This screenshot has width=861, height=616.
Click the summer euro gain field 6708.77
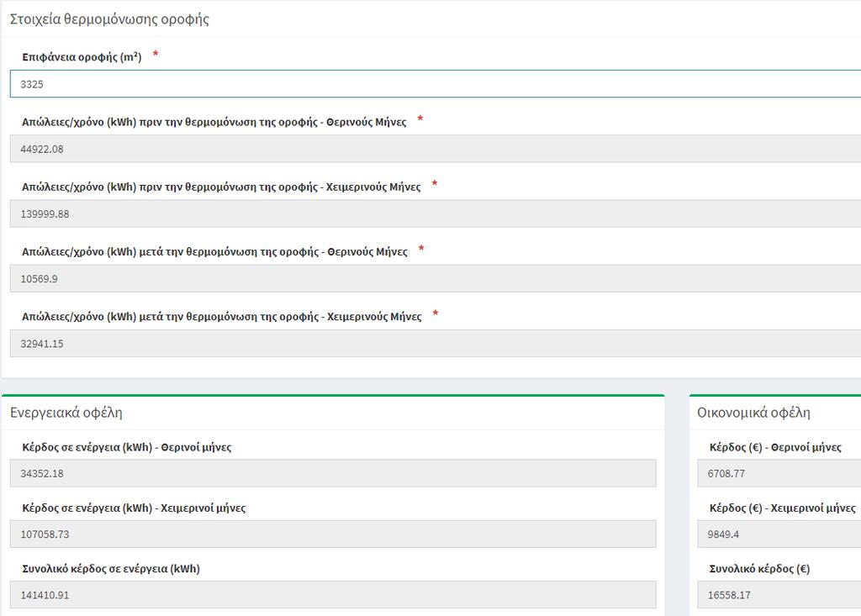tap(779, 473)
